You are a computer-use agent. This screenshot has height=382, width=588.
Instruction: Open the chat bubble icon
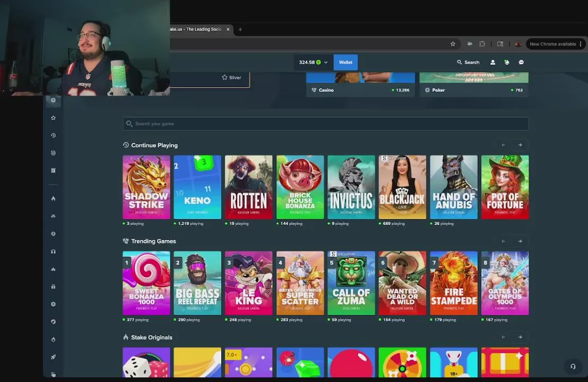coord(521,62)
